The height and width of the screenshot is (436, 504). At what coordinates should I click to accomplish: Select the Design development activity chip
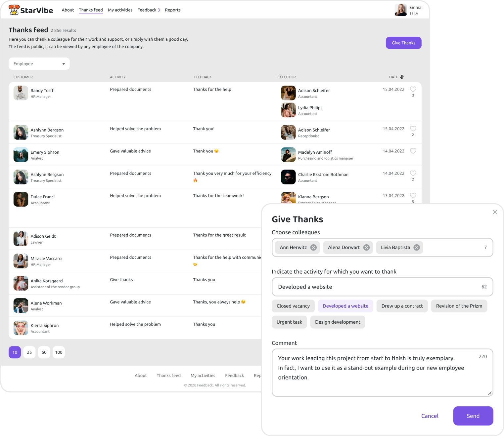point(338,322)
